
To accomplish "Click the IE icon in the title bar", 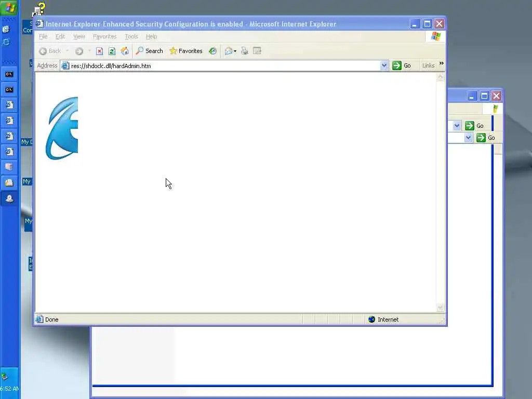I will 39,23.
